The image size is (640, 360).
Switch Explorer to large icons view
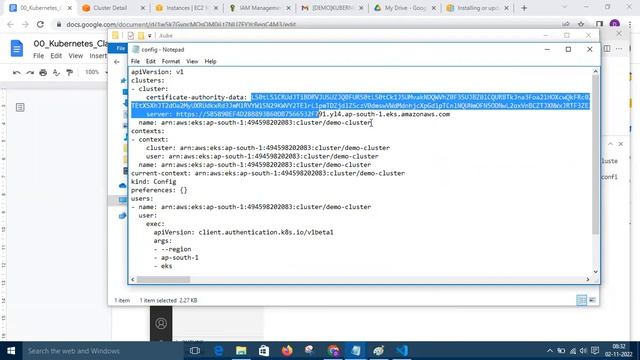[592, 300]
